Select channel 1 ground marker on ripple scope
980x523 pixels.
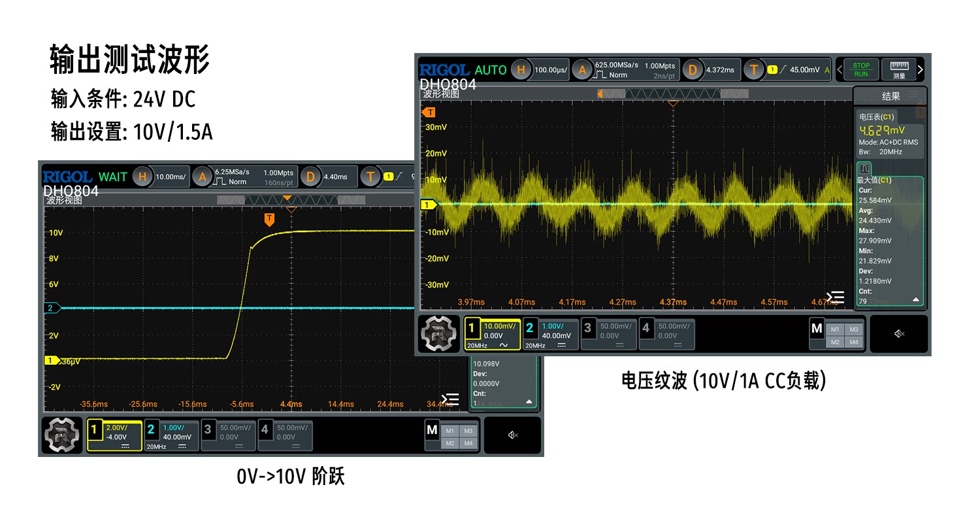tap(429, 205)
